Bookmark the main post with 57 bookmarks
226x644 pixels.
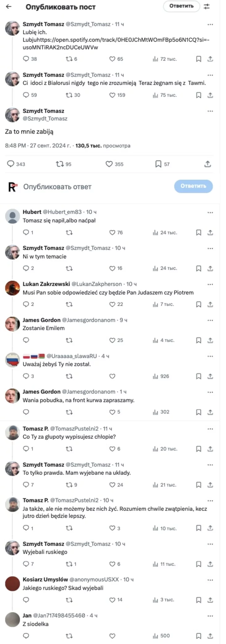(x=158, y=164)
